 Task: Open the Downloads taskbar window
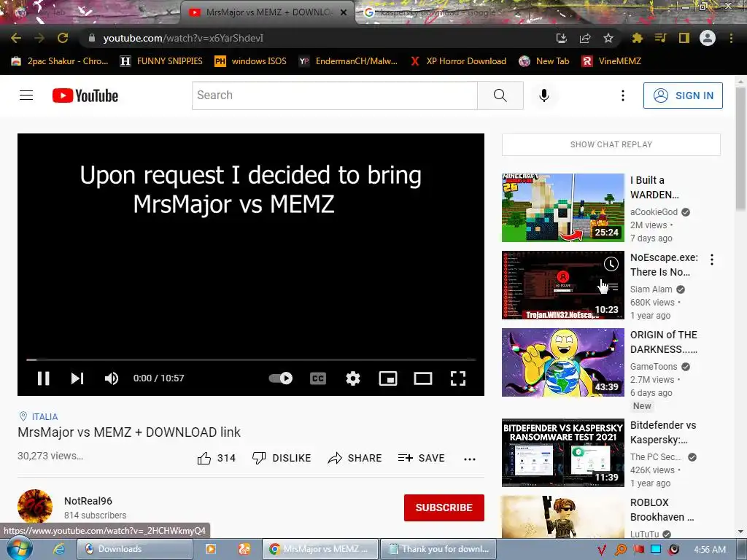click(135, 549)
